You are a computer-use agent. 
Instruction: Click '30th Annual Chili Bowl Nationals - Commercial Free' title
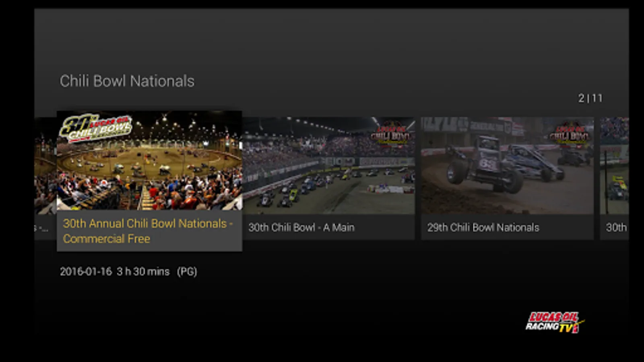point(148,231)
